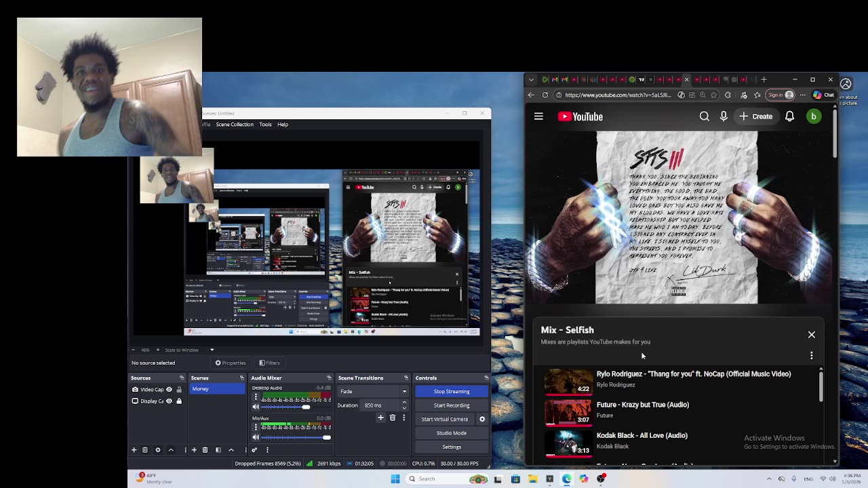The width and height of the screenshot is (868, 488).
Task: Increase the transition Duration stepper
Action: (x=404, y=403)
